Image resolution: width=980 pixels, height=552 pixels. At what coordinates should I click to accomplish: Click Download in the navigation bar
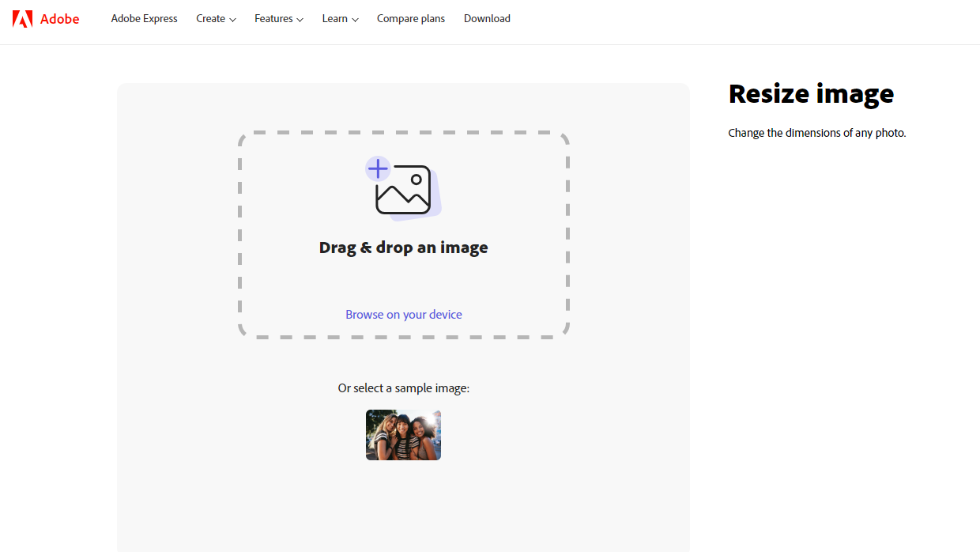(487, 18)
